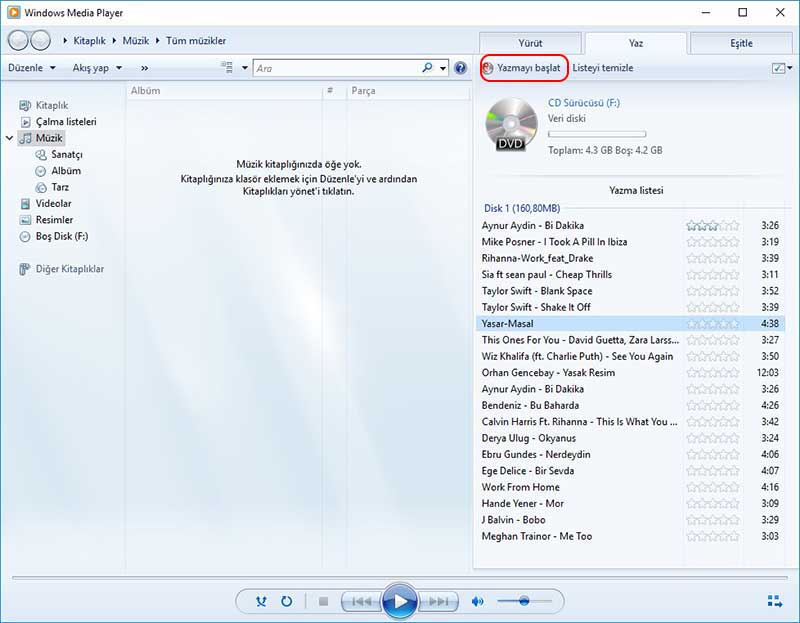
Task: Collapse the Müzik tree node
Action: (x=10, y=137)
